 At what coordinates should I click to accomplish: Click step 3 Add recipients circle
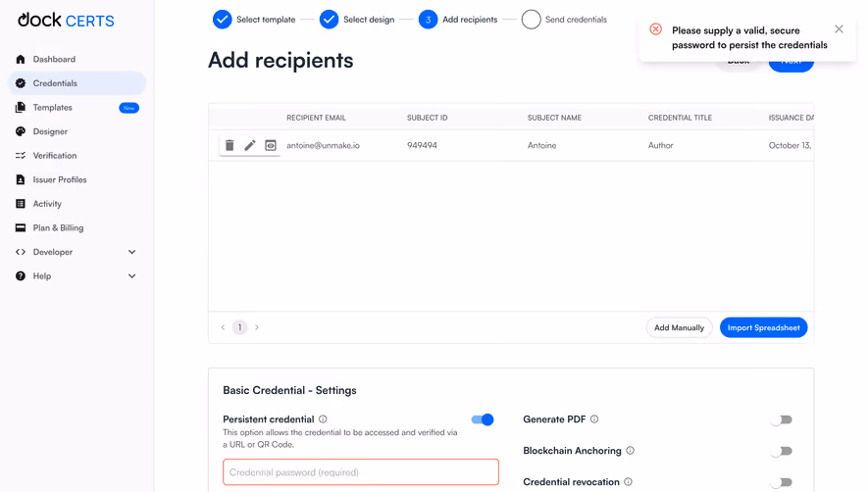(x=428, y=20)
